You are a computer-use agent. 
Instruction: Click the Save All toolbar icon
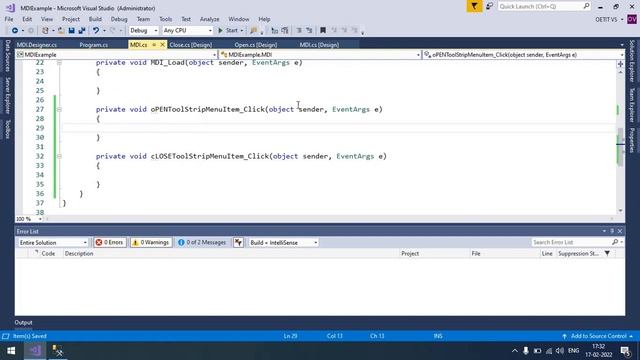click(x=82, y=31)
